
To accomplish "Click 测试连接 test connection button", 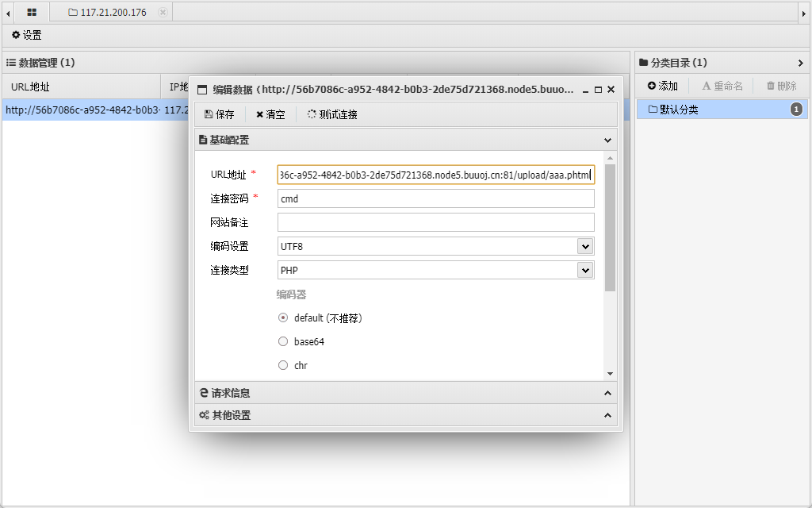I will point(332,114).
